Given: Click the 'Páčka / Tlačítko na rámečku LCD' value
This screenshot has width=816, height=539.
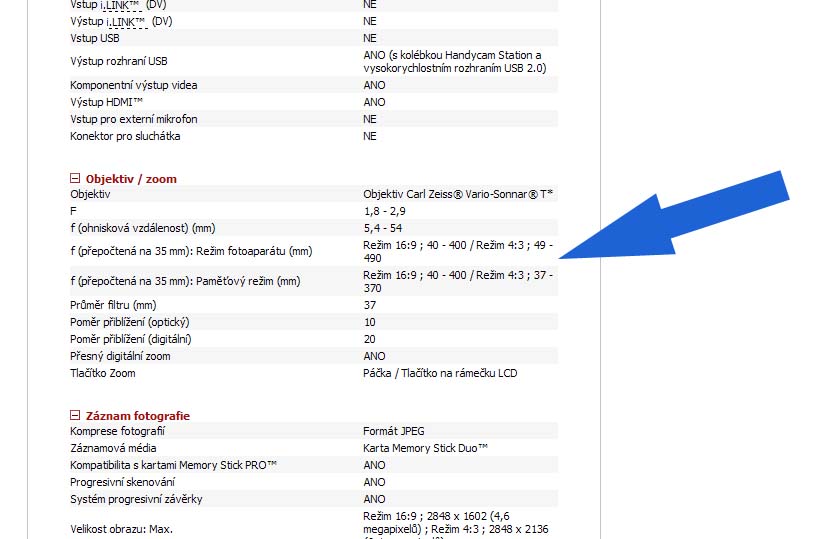Looking at the screenshot, I should 440,373.
